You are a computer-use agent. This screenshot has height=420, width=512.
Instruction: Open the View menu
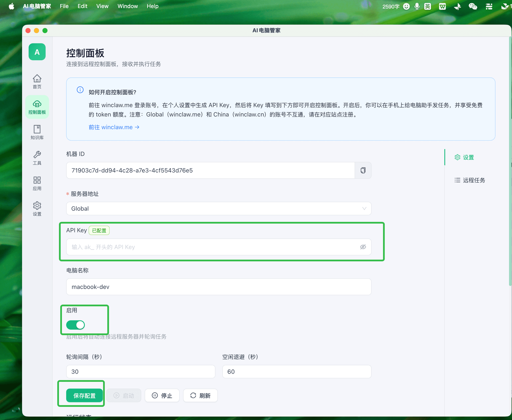pos(102,6)
